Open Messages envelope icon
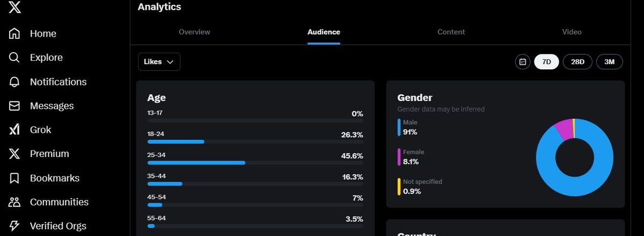This screenshot has height=236, width=644. tap(14, 106)
